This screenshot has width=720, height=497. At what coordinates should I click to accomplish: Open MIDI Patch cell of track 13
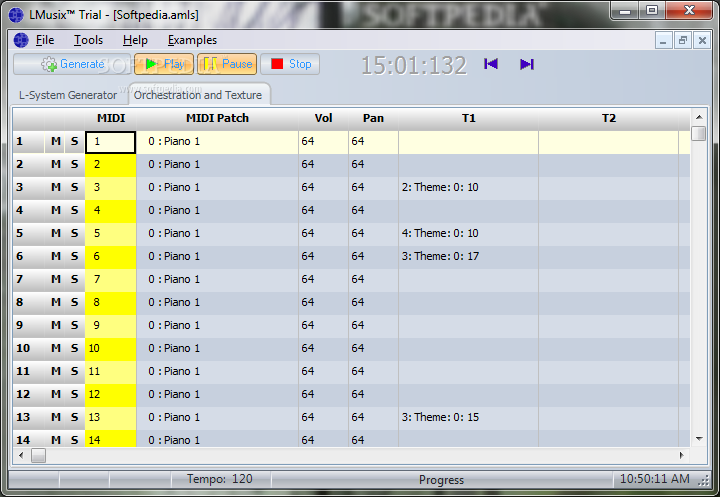click(x=217, y=418)
